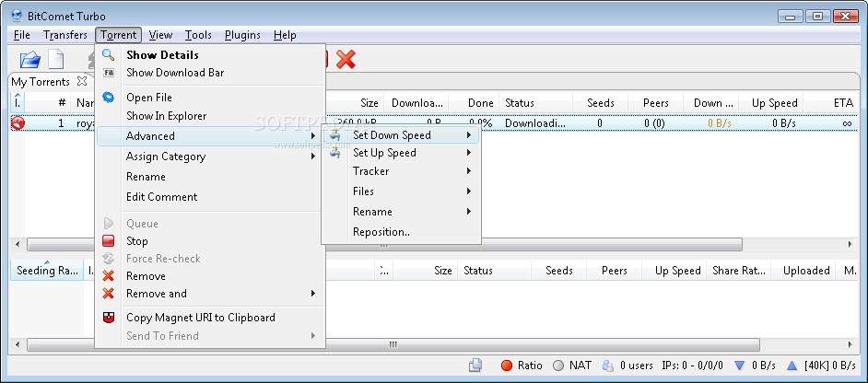Click the red Ratio indicator in status bar
This screenshot has height=383, width=868.
coord(506,366)
